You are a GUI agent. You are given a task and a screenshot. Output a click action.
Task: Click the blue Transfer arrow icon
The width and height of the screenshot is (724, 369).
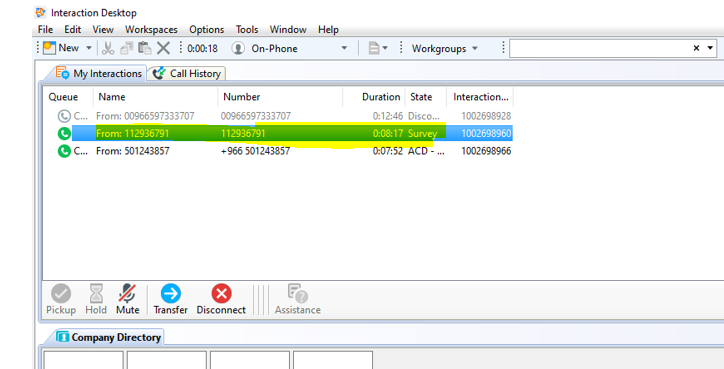(x=171, y=293)
